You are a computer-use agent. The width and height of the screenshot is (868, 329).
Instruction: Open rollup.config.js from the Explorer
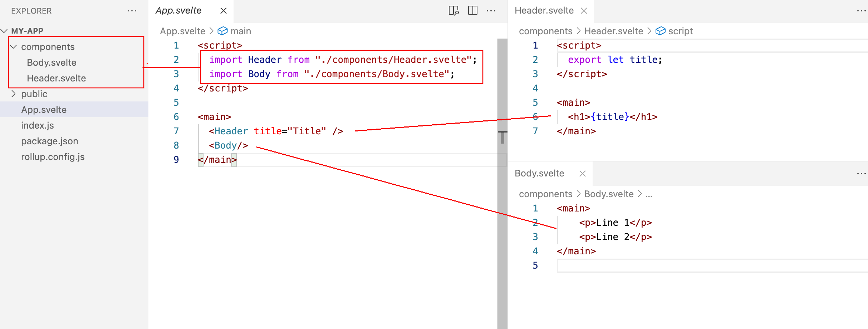(x=53, y=157)
